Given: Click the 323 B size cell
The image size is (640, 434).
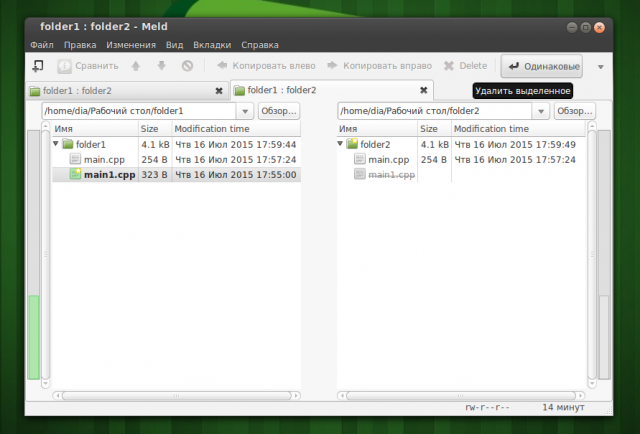Looking at the screenshot, I should pyautogui.click(x=155, y=175).
